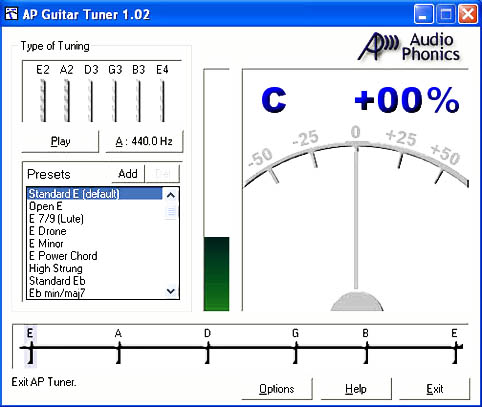Click presets list scroll up arrow
Image resolution: width=482 pixels, height=407 pixels.
click(x=171, y=195)
